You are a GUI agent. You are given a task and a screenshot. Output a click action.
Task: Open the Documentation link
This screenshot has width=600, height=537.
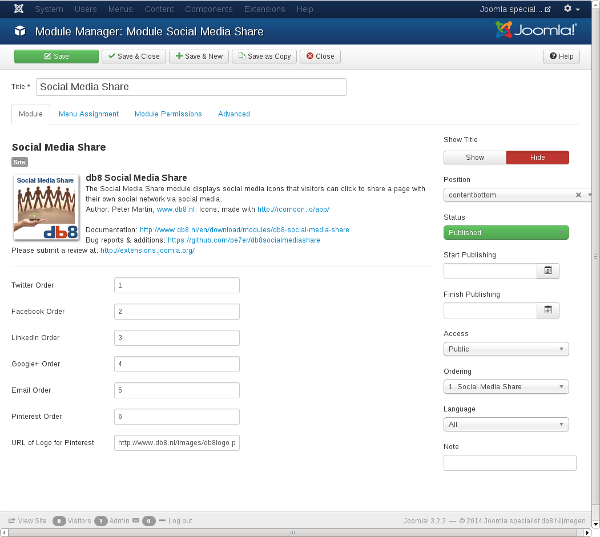coord(244,230)
